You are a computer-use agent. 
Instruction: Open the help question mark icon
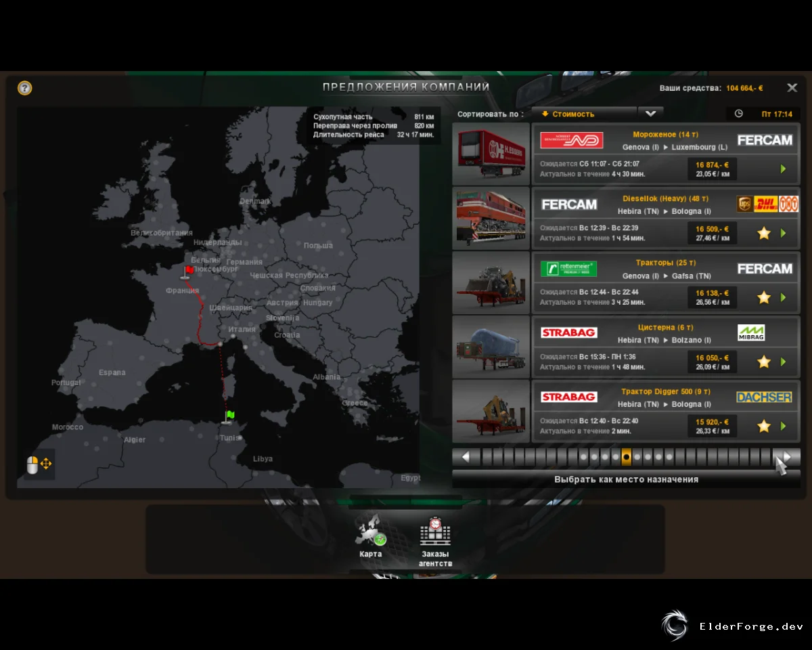coord(25,88)
